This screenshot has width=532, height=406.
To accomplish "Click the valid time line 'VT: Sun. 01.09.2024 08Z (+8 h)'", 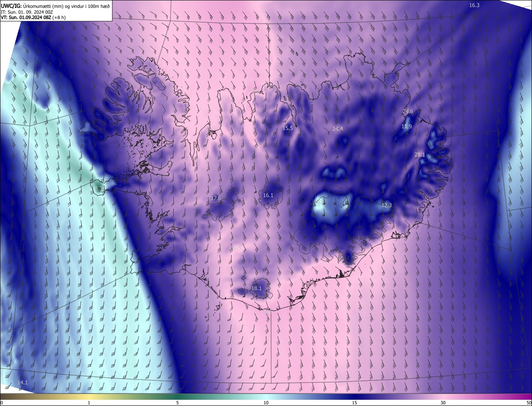I will (x=33, y=17).
